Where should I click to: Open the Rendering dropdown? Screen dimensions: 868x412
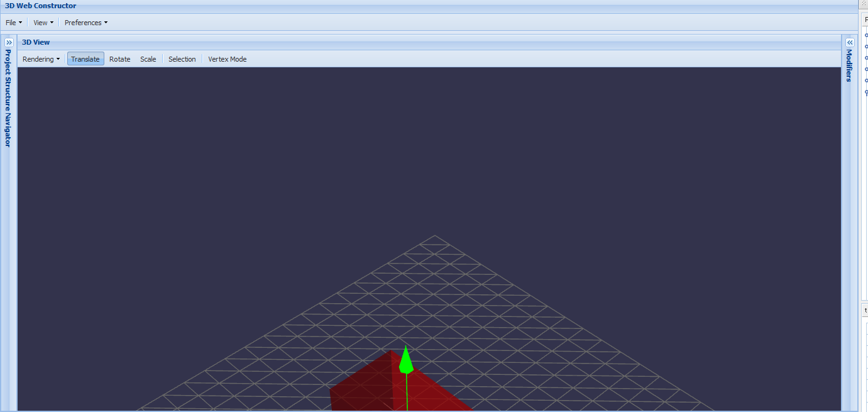[41, 59]
